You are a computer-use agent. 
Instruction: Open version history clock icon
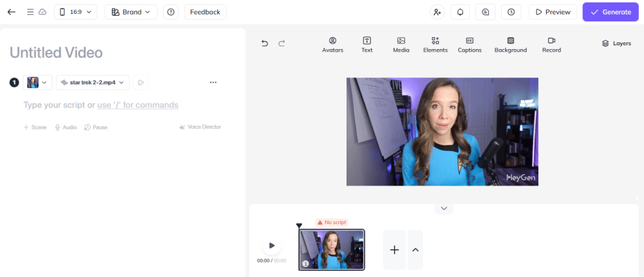point(511,12)
